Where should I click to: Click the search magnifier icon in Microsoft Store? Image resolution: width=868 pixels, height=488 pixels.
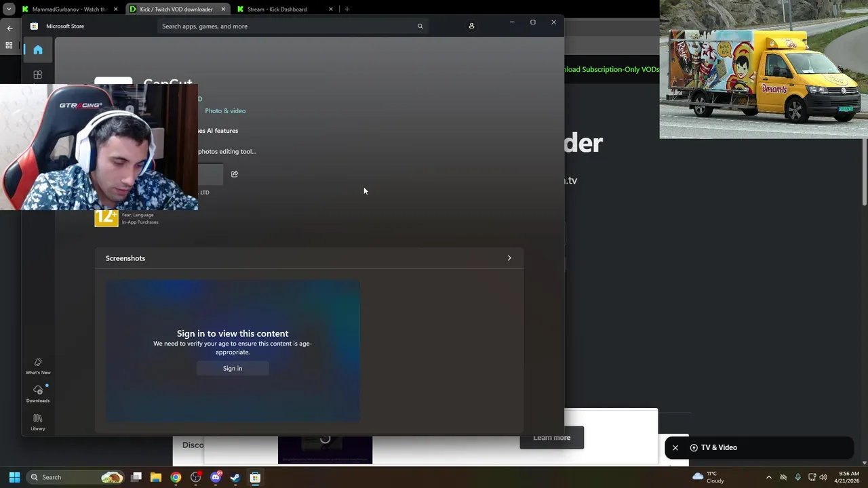[420, 26]
